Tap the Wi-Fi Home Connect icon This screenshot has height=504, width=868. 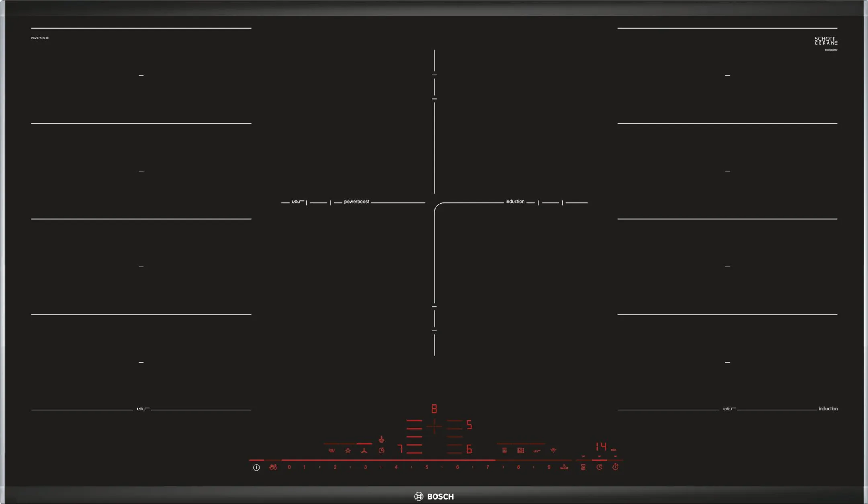click(x=553, y=451)
